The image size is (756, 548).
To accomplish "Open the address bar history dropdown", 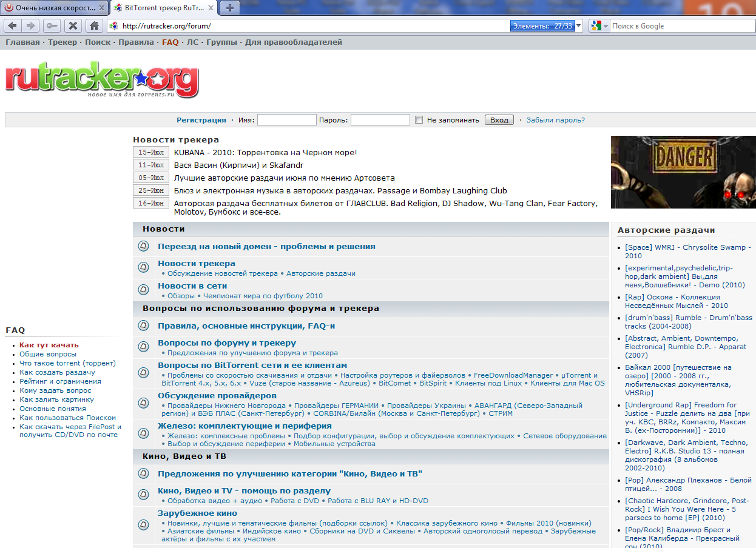I will click(x=579, y=26).
